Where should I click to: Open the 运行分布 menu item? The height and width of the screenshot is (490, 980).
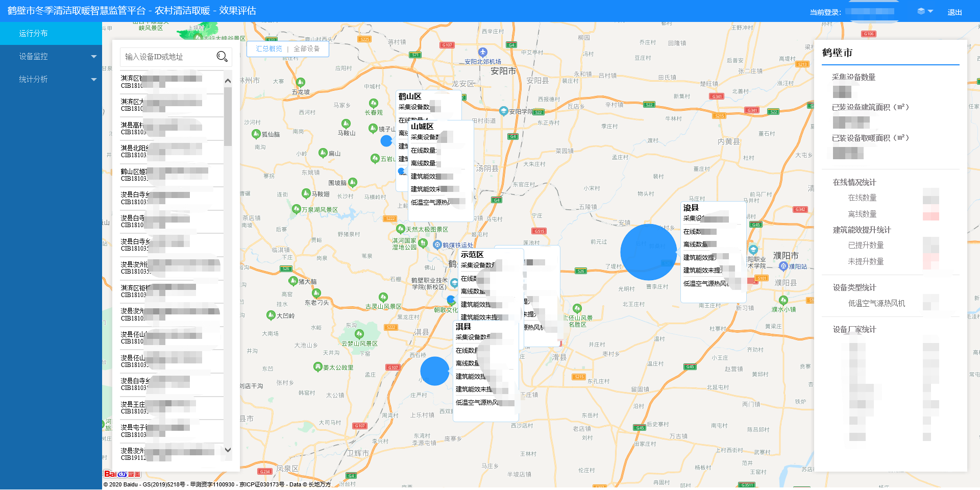51,33
